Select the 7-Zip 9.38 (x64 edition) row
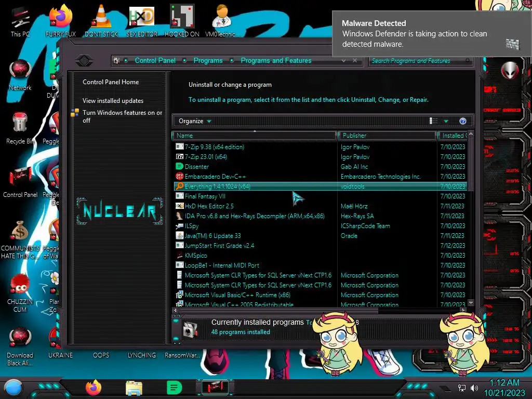This screenshot has height=399, width=532. pyautogui.click(x=320, y=147)
